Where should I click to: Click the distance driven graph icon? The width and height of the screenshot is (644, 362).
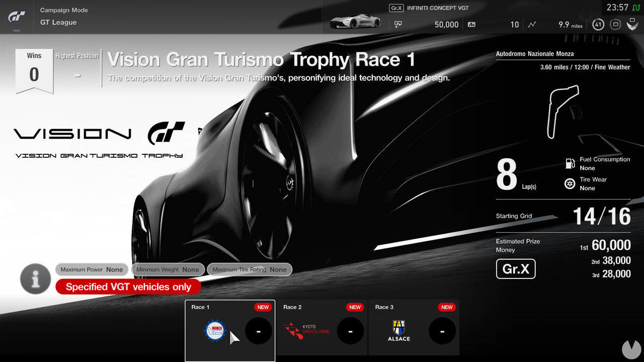click(x=532, y=24)
